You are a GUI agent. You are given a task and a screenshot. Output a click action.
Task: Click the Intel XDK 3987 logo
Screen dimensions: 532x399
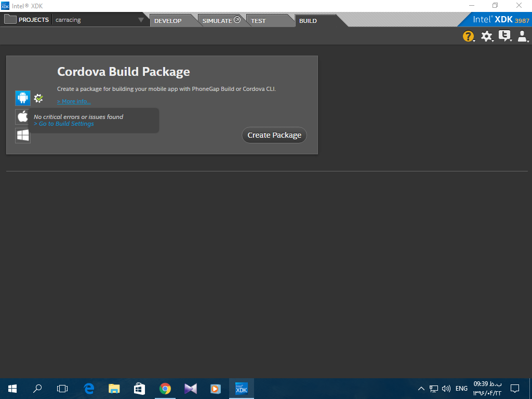click(x=501, y=20)
